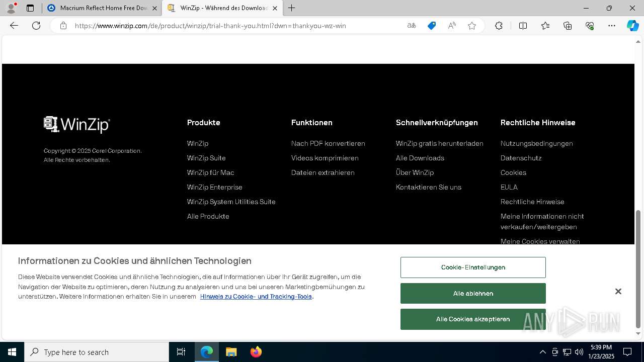Close the Macrium Reflect tab
Screen dimensions: 644x362
click(154, 8)
